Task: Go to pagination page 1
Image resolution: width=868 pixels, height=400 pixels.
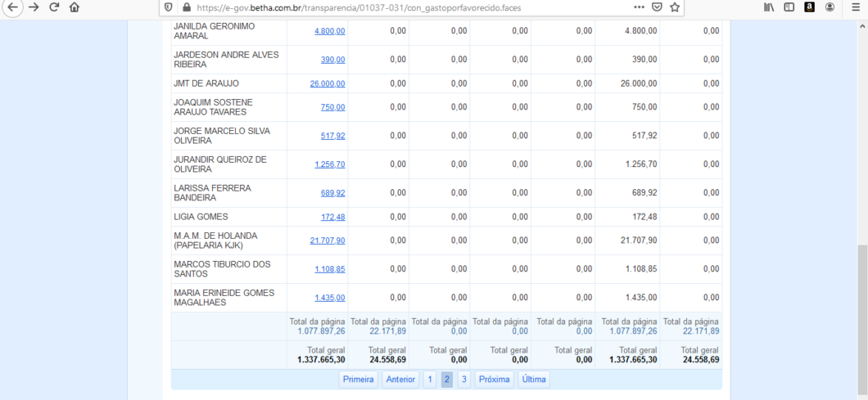Action: tap(430, 380)
